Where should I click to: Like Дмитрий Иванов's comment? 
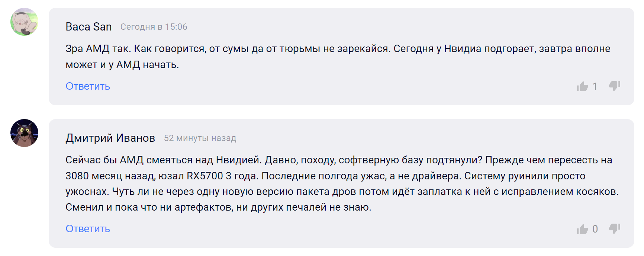(582, 229)
